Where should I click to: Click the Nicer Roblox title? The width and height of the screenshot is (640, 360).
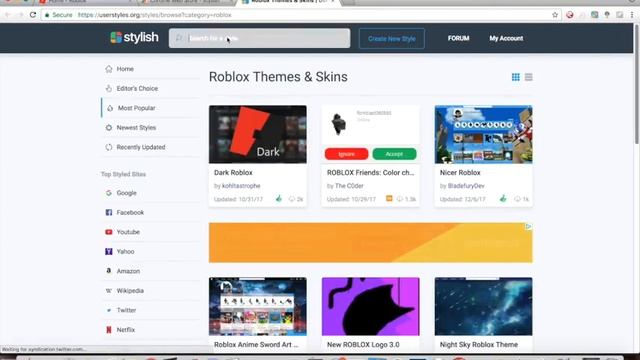click(x=460, y=173)
